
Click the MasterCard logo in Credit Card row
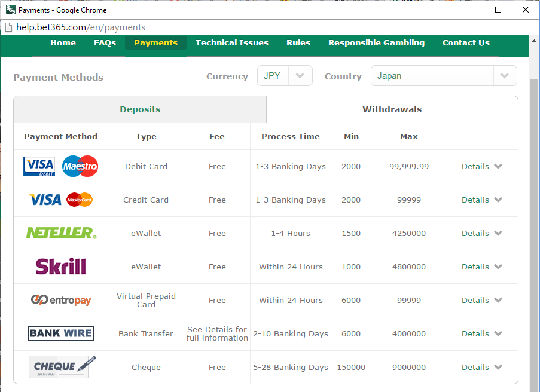pyautogui.click(x=80, y=200)
